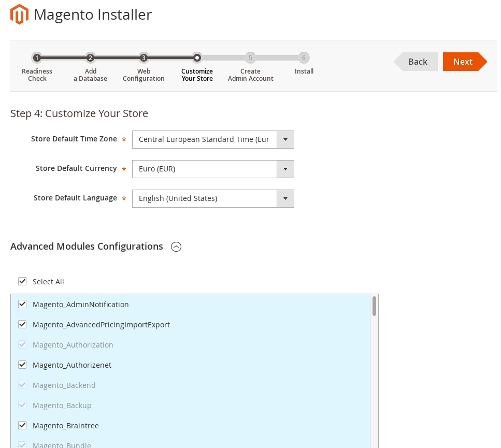Click Magento_AdvancedPricingImportExport label text
Image resolution: width=501 pixels, height=448 pixels.
point(101,325)
